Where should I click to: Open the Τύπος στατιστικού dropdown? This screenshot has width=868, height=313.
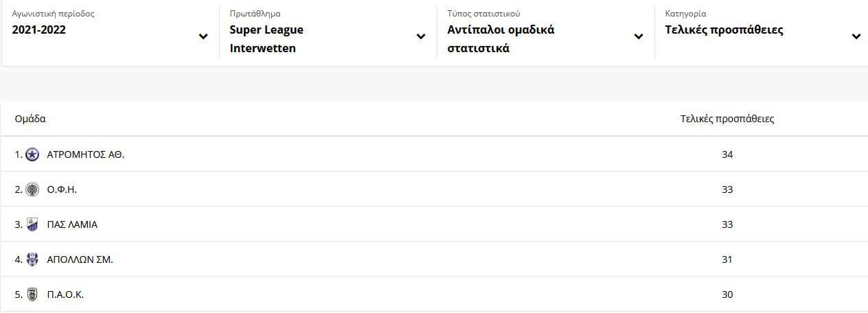click(546, 32)
